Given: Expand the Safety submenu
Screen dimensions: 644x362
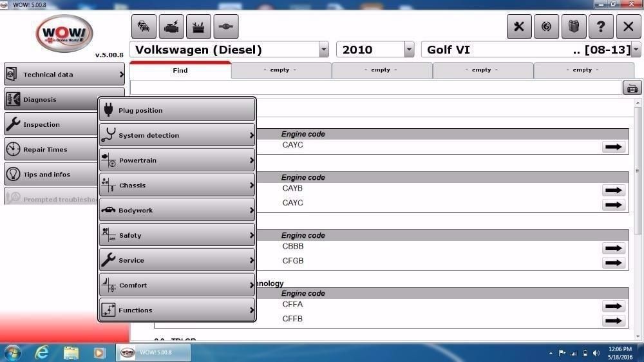Looking at the screenshot, I should (x=177, y=235).
